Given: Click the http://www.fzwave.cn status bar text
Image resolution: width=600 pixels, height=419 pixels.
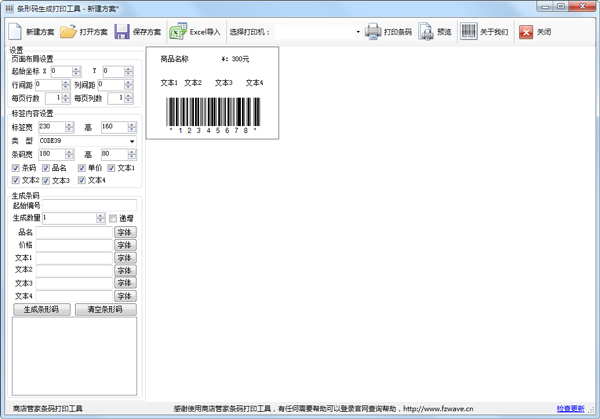Looking at the screenshot, I should 438,409.
